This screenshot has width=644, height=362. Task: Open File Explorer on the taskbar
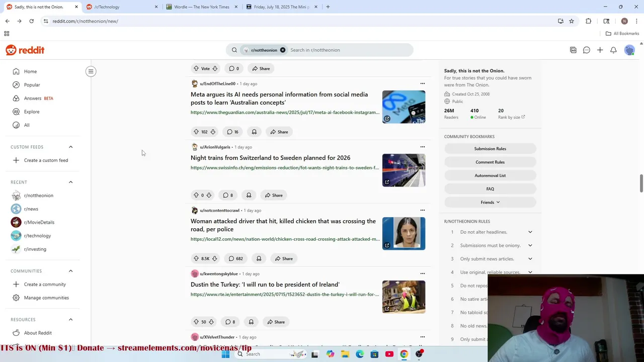[345, 354]
